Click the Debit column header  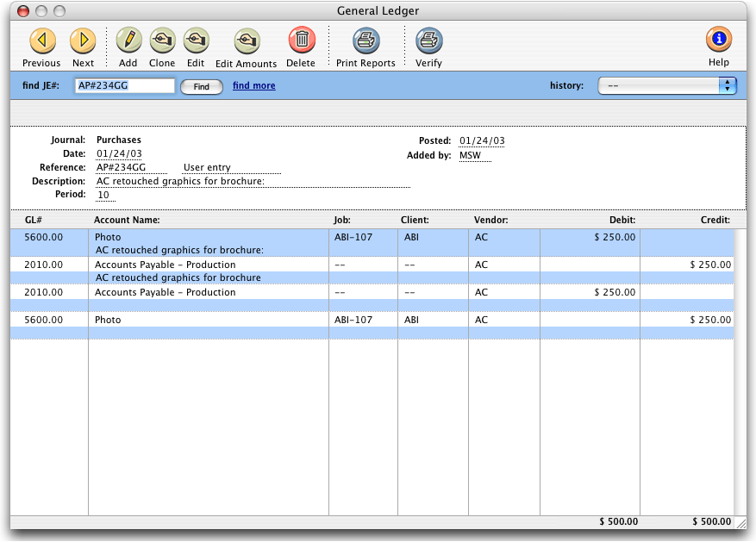(622, 220)
